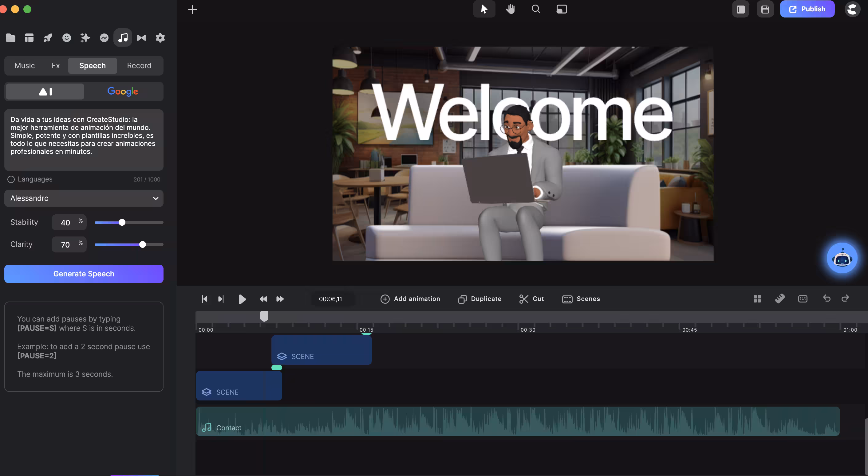Click the Publish button
868x476 pixels.
pos(807,9)
